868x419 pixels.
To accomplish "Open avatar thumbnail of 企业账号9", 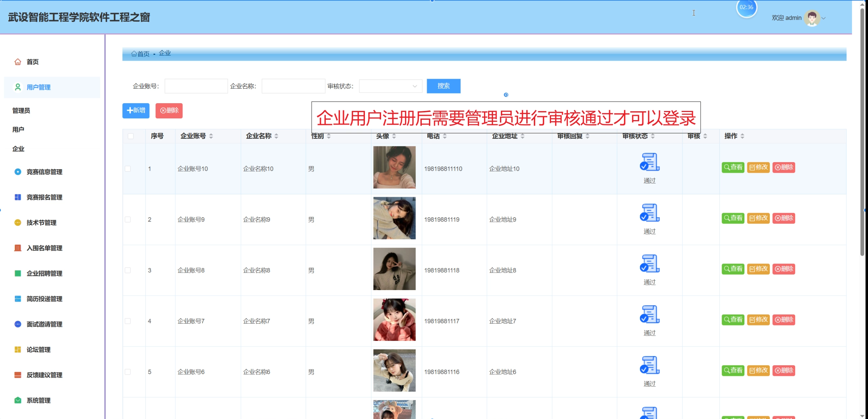I will point(394,218).
